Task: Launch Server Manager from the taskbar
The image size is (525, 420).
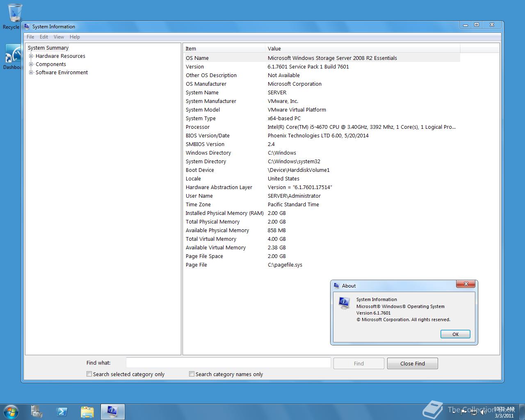Action: point(37,411)
